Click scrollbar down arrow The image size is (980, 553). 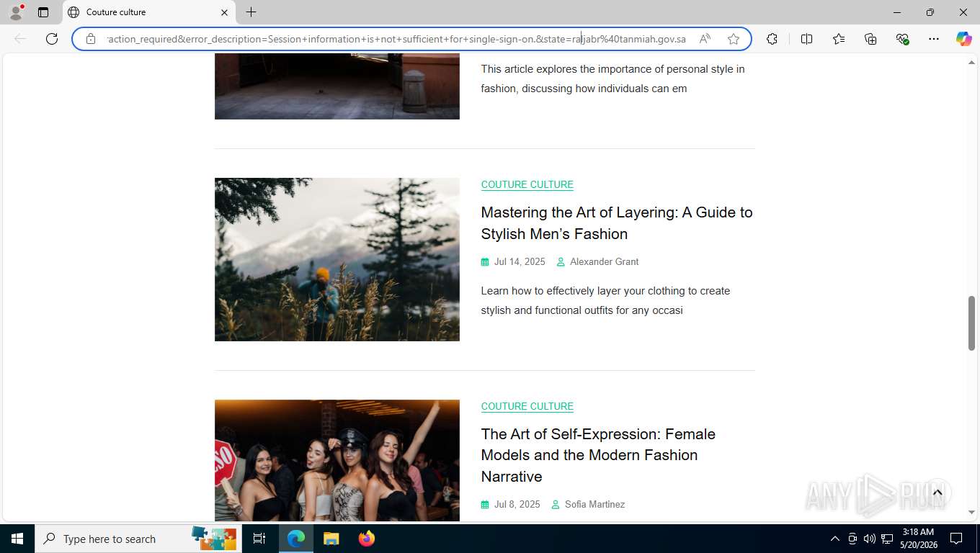(971, 512)
